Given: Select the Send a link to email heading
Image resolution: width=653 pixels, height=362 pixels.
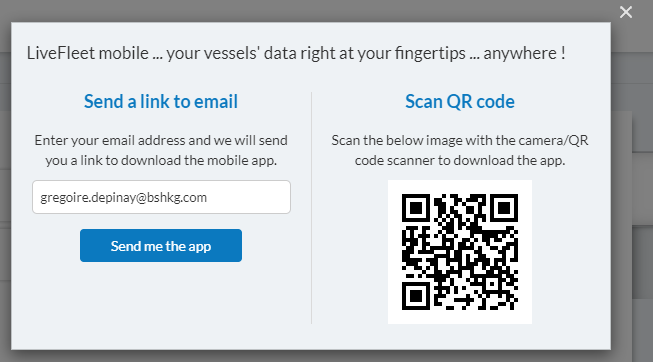Looking at the screenshot, I should pyautogui.click(x=161, y=101).
